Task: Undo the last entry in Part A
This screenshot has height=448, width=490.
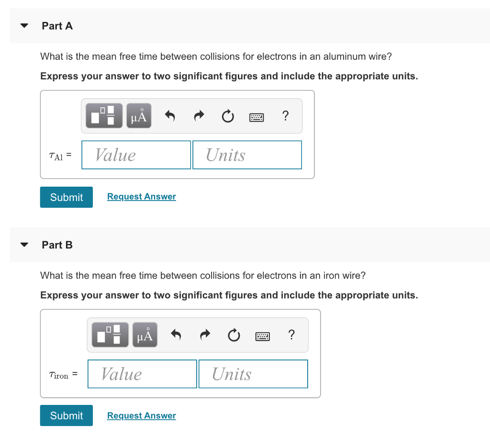Action: [170, 115]
